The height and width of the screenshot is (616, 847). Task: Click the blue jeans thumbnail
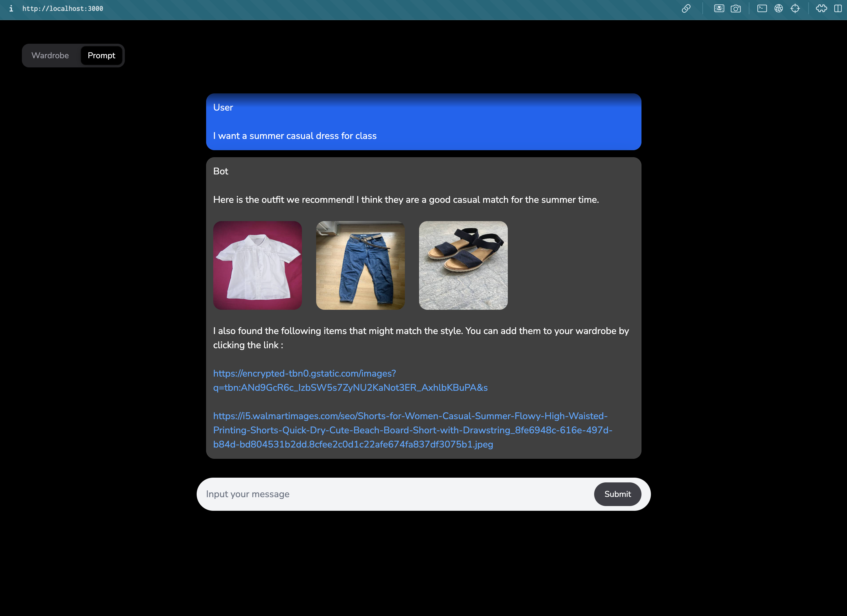coord(360,265)
